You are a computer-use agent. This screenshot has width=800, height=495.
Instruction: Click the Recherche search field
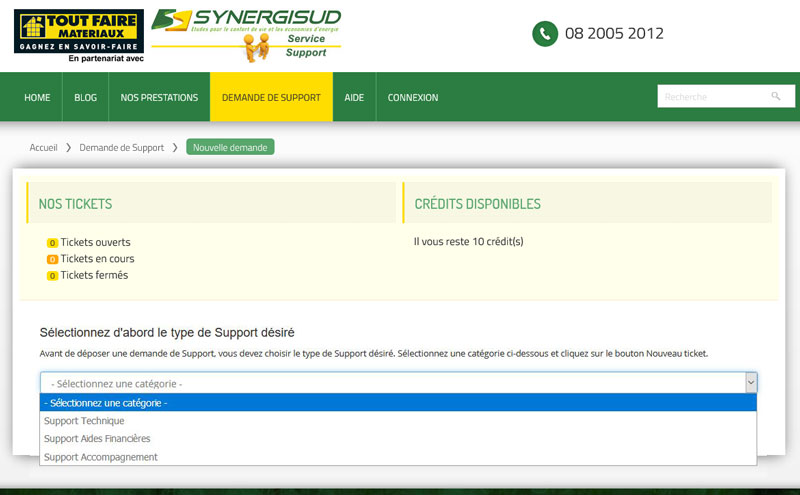click(x=712, y=97)
